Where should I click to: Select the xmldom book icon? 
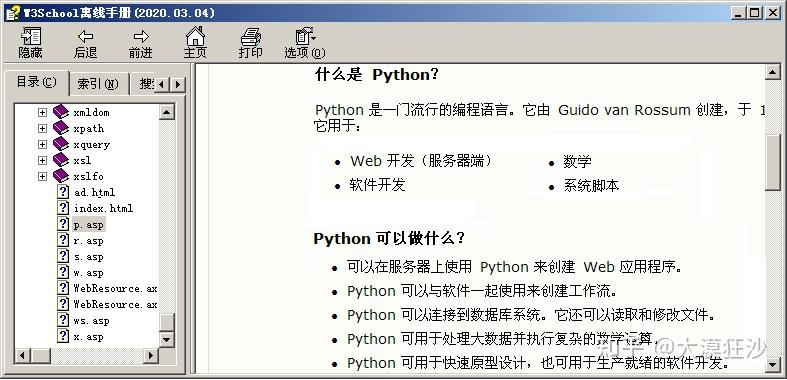pos(61,111)
